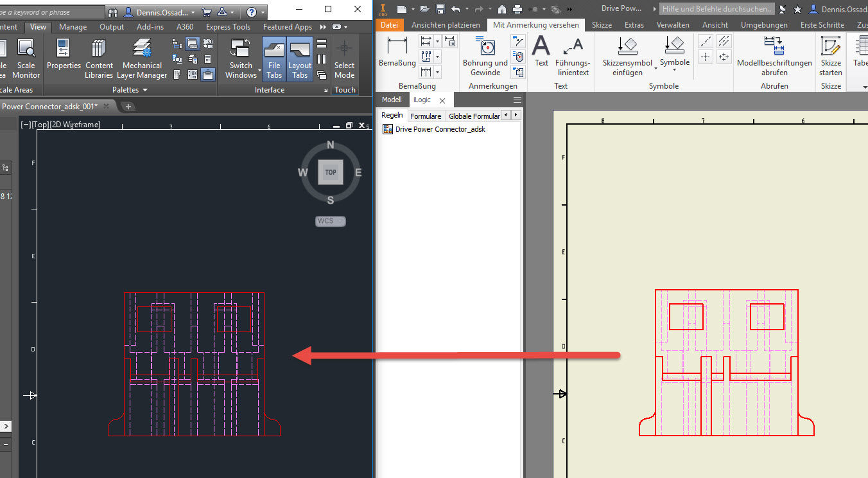Open Mechanical Layer Manager
This screenshot has height=478, width=868.
click(142, 58)
